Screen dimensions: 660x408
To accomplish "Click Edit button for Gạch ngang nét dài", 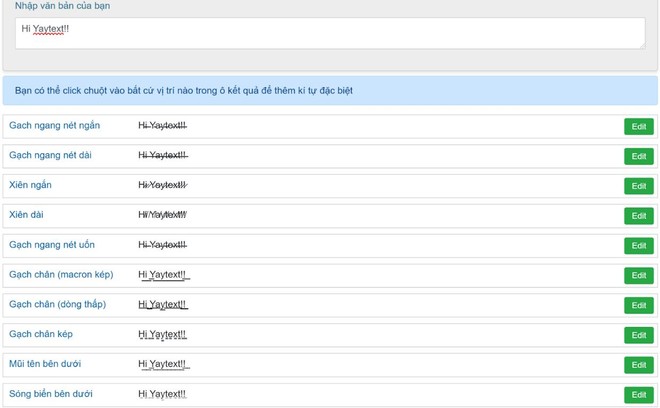I will point(639,156).
